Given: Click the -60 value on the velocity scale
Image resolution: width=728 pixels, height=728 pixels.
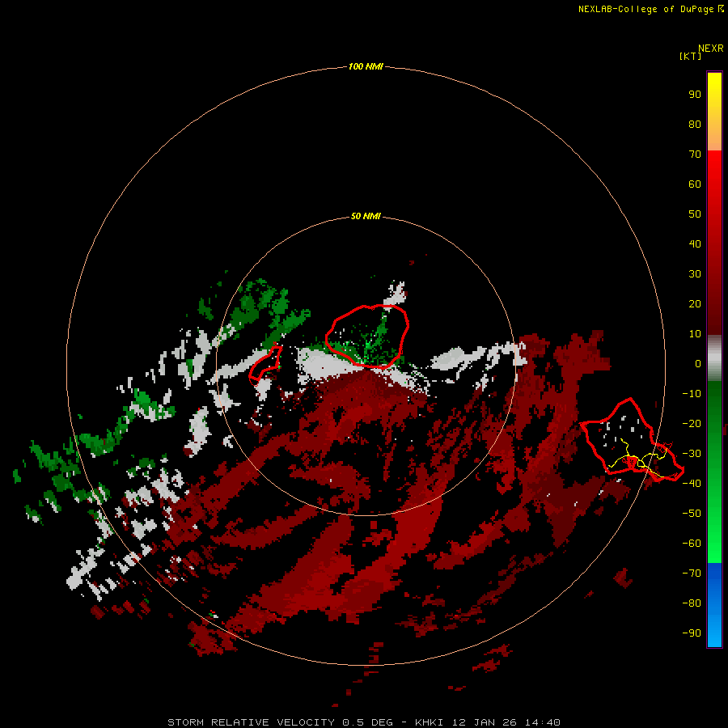Looking at the screenshot, I should coord(692,544).
